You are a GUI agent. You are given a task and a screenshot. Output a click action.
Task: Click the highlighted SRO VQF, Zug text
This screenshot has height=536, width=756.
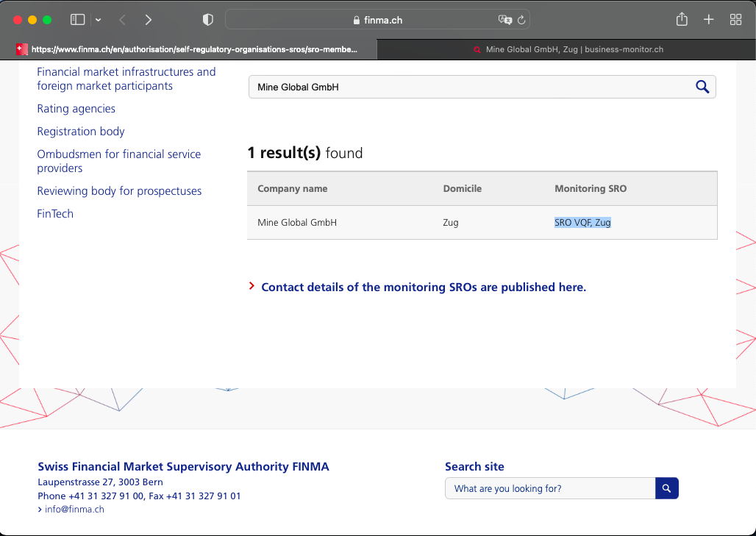pos(582,222)
